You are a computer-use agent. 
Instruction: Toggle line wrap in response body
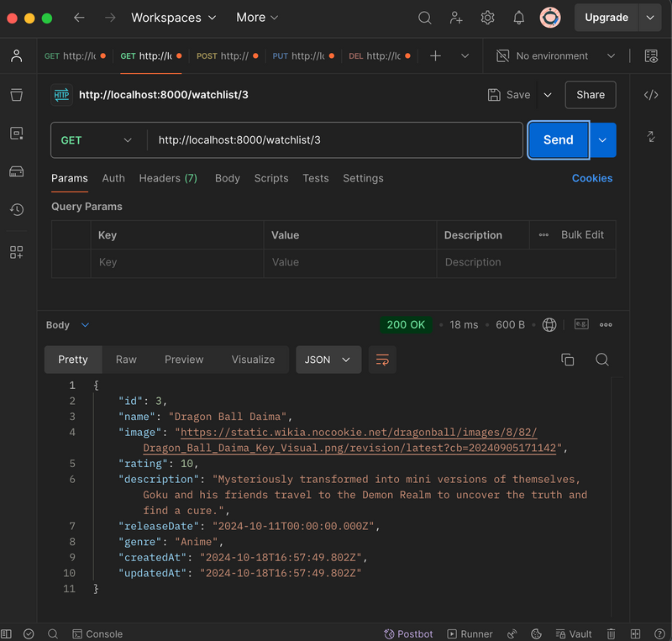382,360
